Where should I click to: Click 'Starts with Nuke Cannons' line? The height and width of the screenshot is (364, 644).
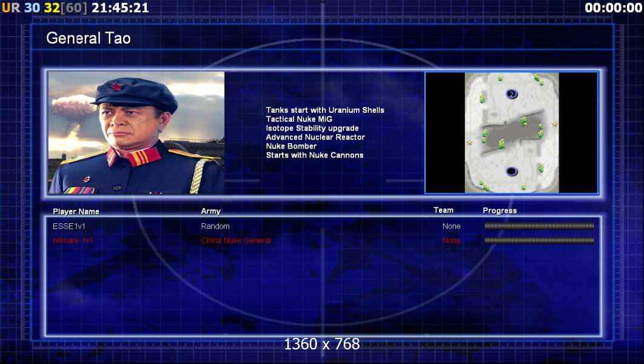315,155
